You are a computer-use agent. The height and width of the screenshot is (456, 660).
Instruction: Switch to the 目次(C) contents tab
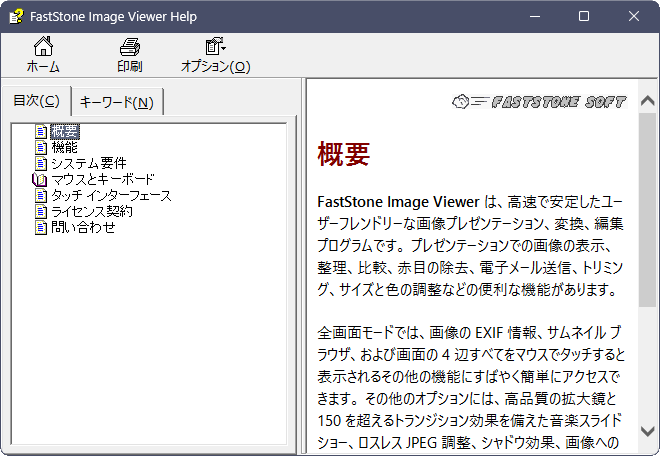(x=37, y=101)
